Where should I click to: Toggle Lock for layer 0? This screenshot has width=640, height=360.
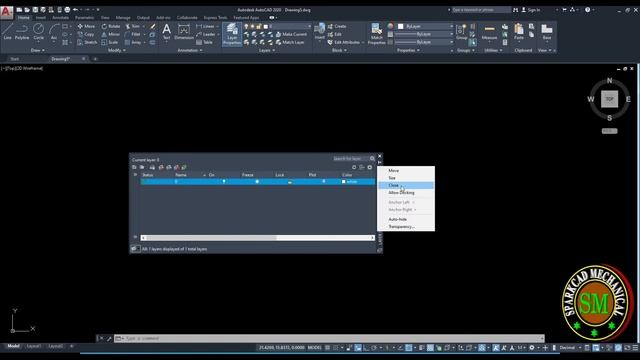coord(290,182)
